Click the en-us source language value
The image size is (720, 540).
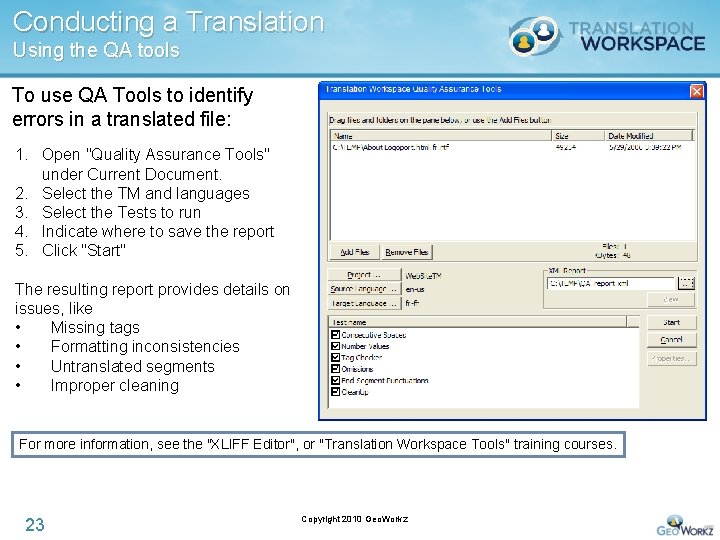[x=415, y=290]
